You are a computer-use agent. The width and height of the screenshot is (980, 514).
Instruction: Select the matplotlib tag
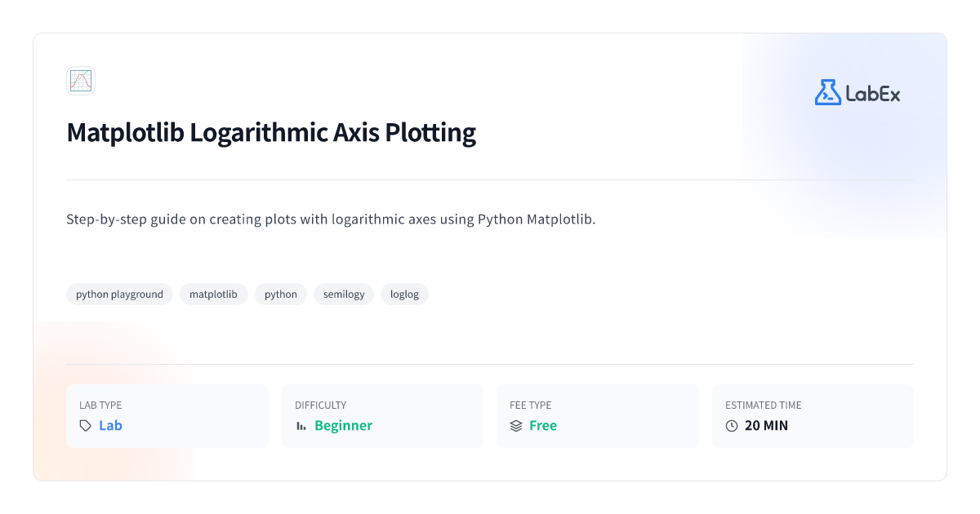pos(213,295)
